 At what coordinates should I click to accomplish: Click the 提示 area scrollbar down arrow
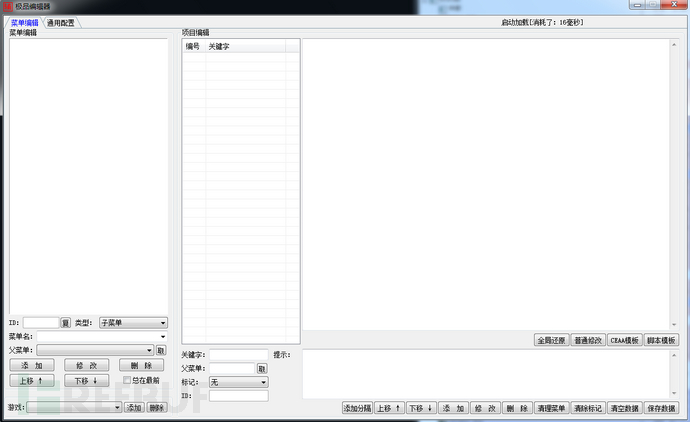pyautogui.click(x=674, y=393)
